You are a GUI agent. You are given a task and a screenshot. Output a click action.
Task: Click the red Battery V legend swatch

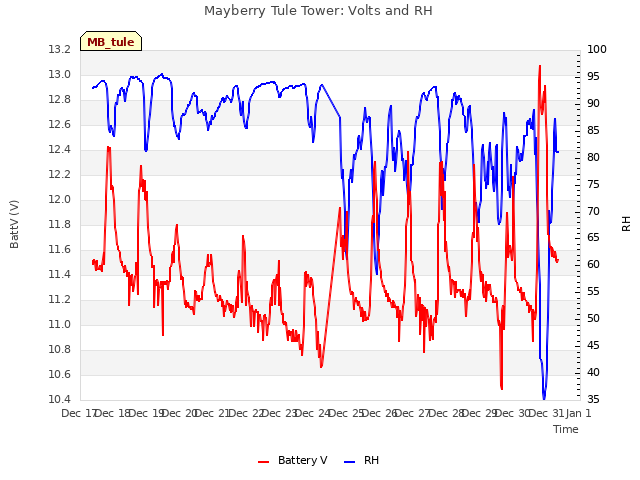point(264,462)
